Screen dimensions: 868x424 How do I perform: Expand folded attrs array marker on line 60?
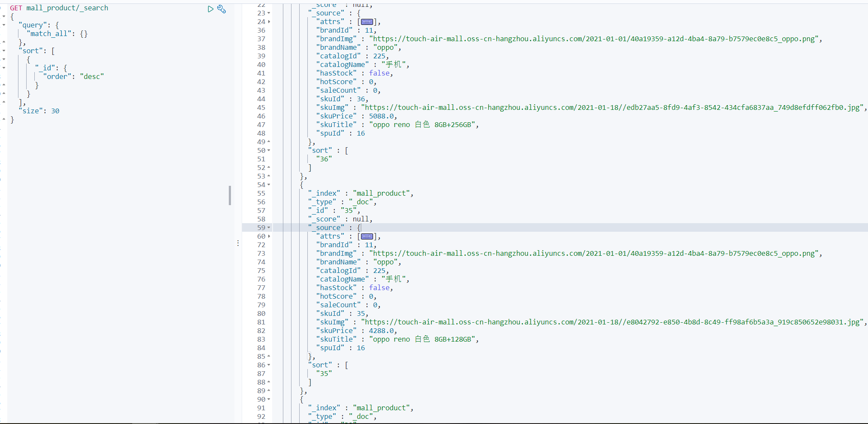[367, 236]
